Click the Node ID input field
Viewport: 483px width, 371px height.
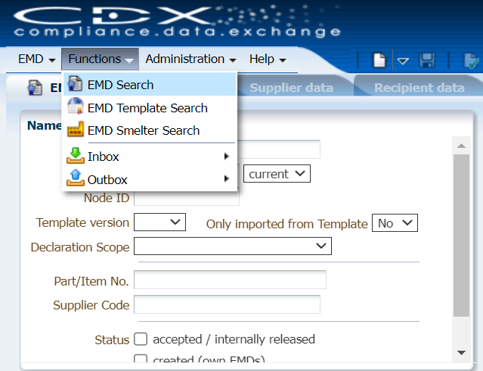(x=187, y=198)
